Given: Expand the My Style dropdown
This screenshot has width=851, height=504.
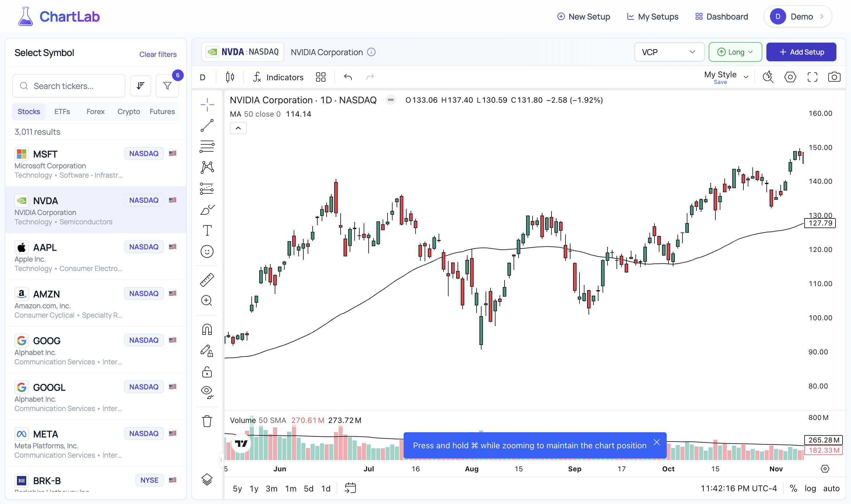Looking at the screenshot, I should [746, 77].
